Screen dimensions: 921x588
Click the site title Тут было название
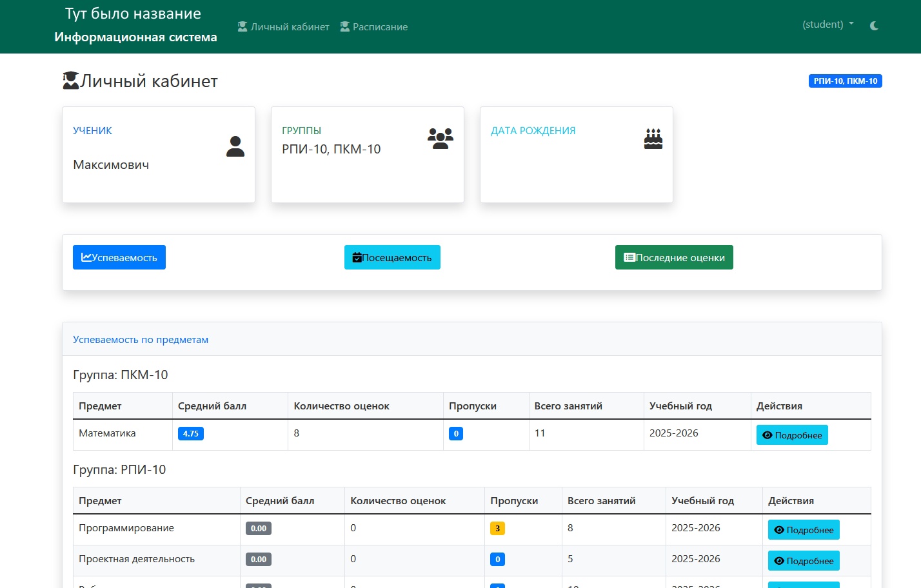tap(133, 14)
